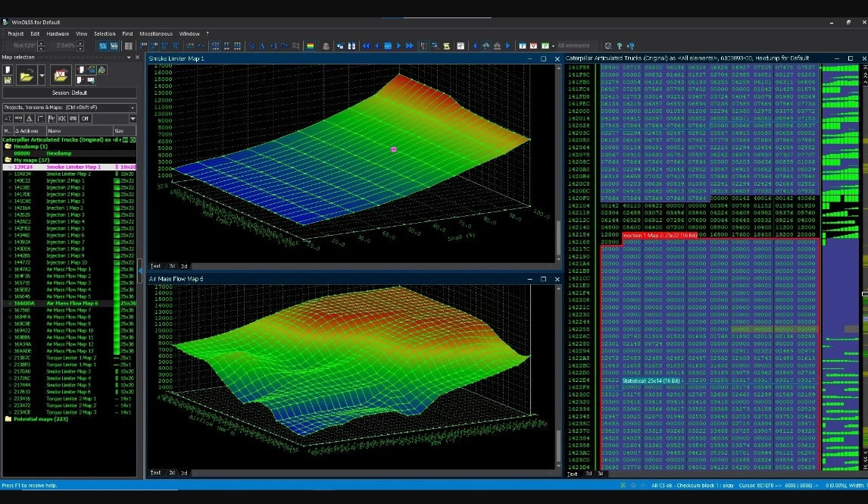Switch Smoke Limiter Map 1 to 2d view

pyautogui.click(x=172, y=266)
